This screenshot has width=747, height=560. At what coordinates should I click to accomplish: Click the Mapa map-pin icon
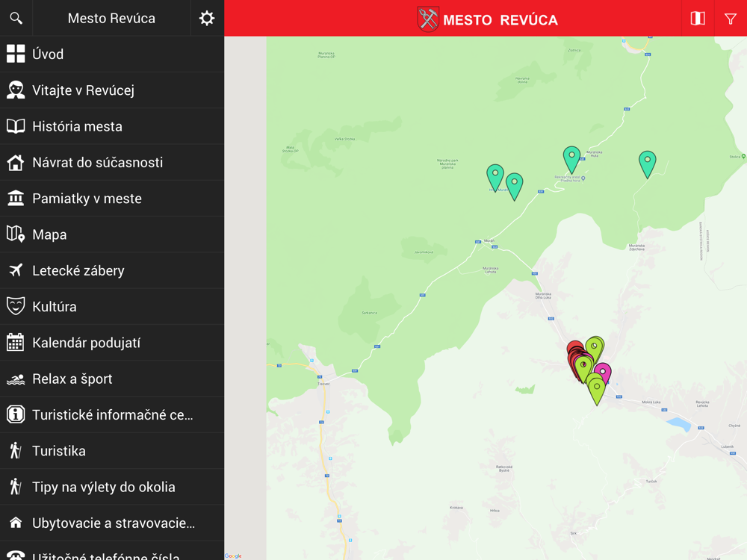[16, 234]
